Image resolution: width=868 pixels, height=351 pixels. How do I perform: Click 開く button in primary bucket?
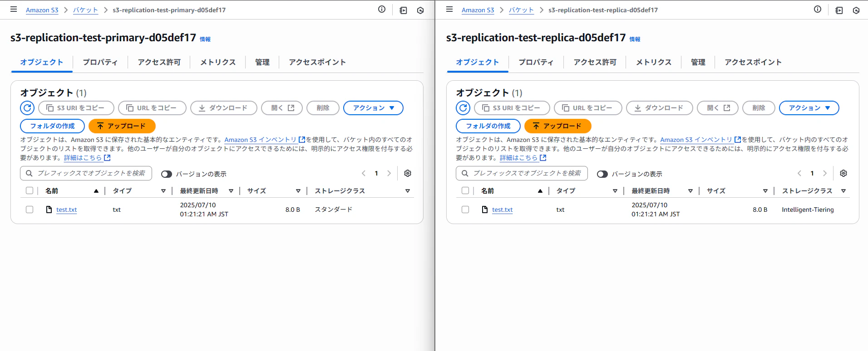(x=282, y=108)
